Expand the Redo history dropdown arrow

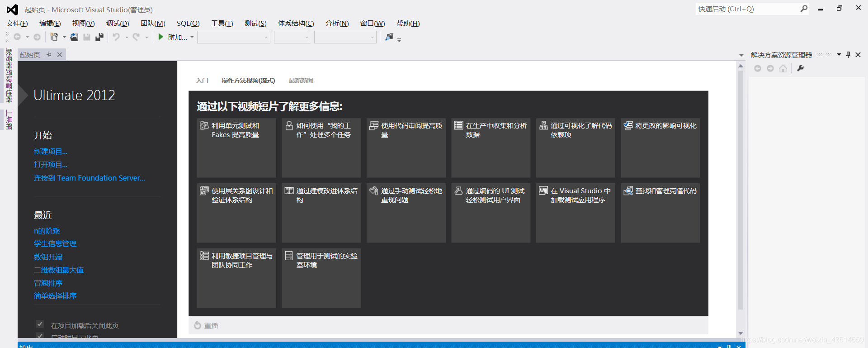146,37
